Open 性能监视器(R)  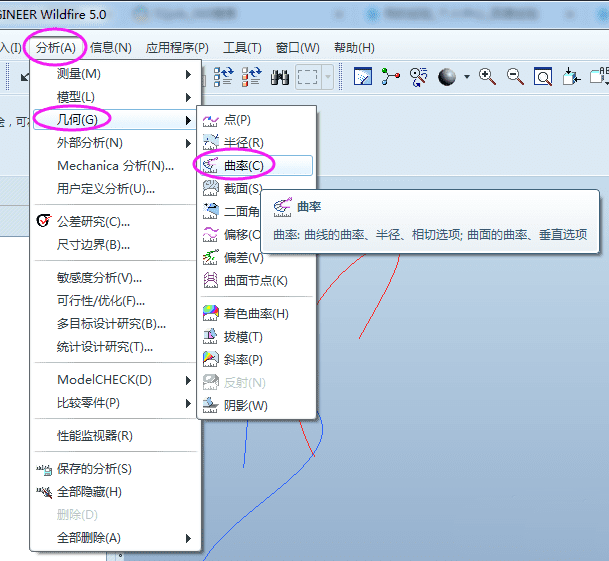tap(116, 436)
